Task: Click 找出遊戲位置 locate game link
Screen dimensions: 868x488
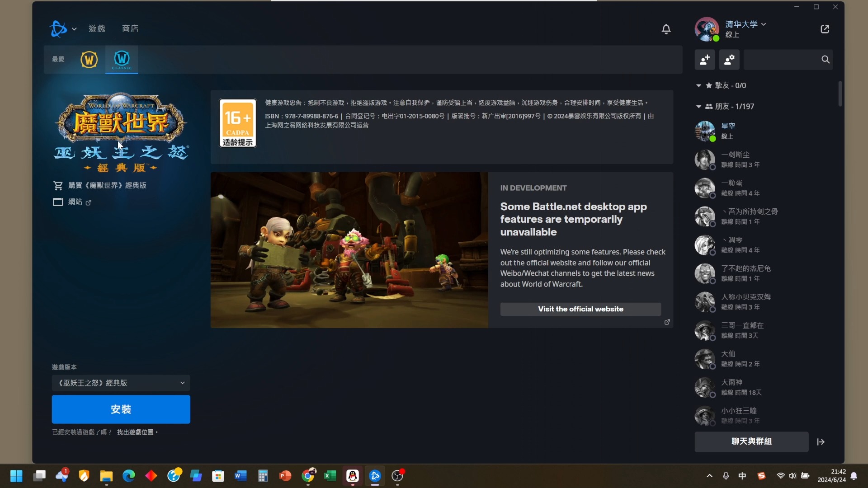Action: tap(135, 432)
